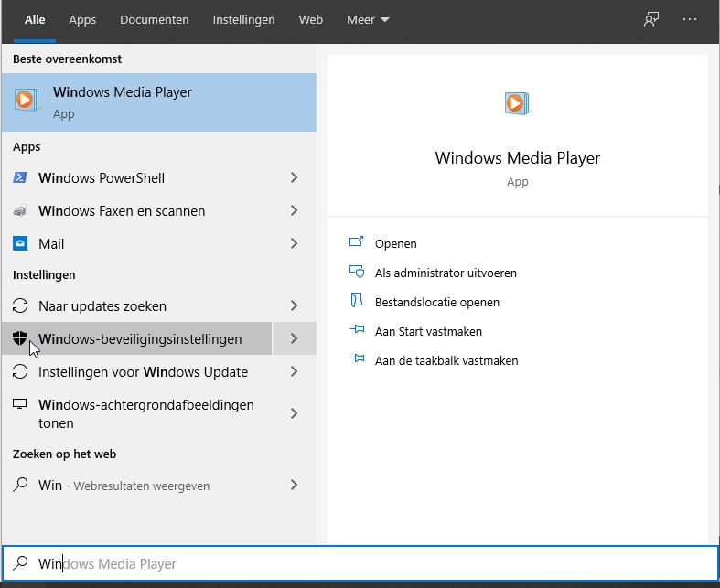Switch to the Apps tab

pyautogui.click(x=82, y=20)
